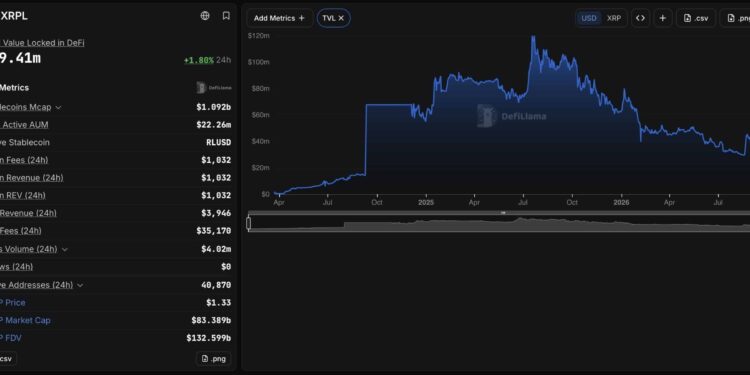Click the chart range slider top grip

(x=503, y=212)
